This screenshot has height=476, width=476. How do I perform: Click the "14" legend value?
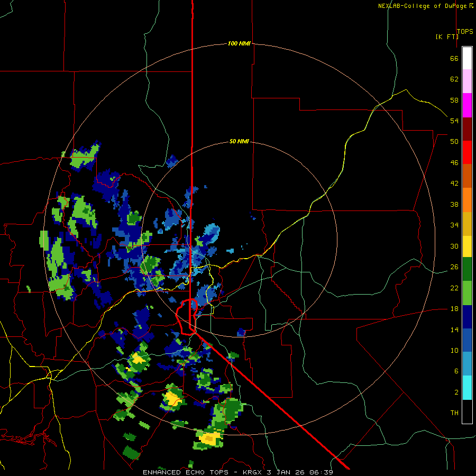(454, 329)
